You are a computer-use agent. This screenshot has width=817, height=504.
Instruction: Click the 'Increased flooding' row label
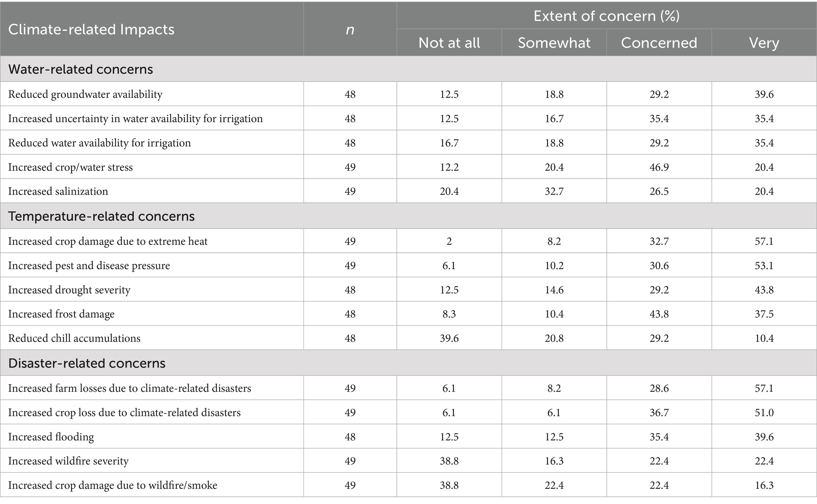point(51,437)
